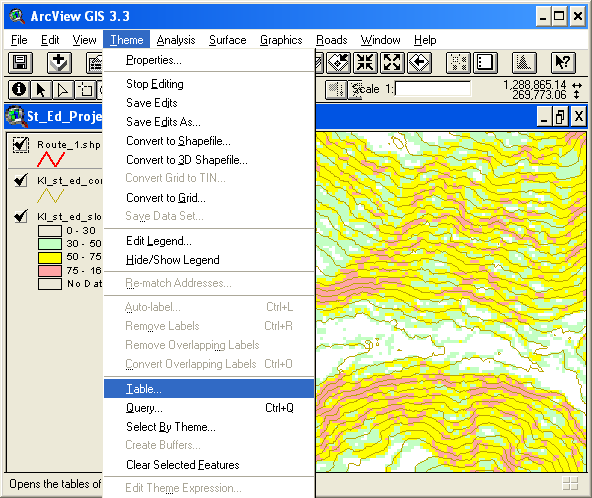Click the 0 - 30 slope swatch
This screenshot has width=592, height=498.
point(50,231)
